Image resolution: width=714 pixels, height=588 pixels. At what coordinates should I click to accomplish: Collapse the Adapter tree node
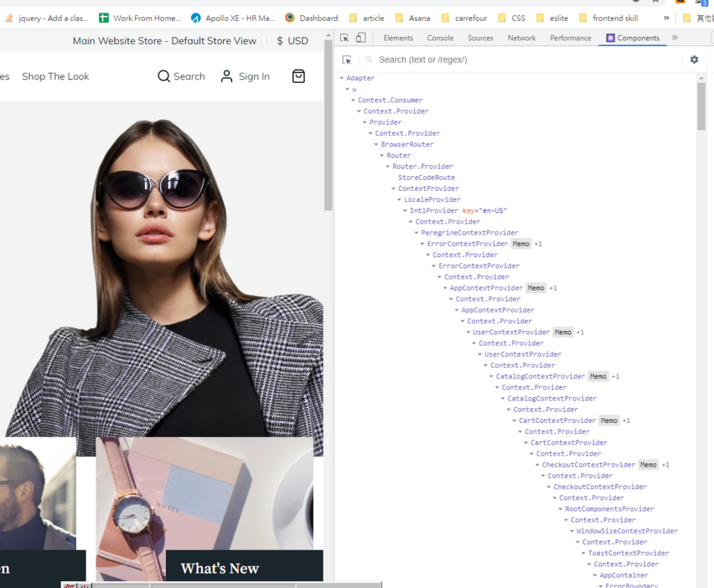tap(342, 78)
